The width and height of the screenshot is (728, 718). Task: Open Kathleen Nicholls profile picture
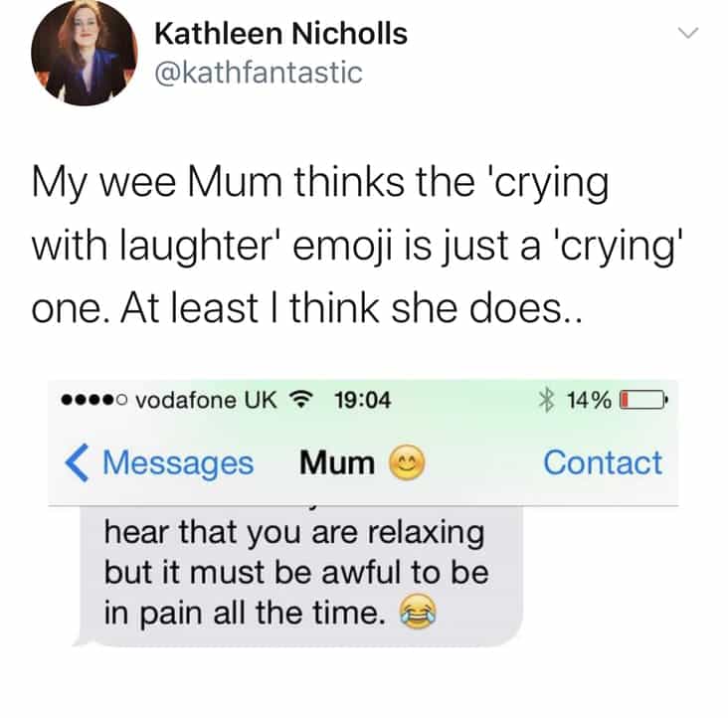tap(85, 53)
